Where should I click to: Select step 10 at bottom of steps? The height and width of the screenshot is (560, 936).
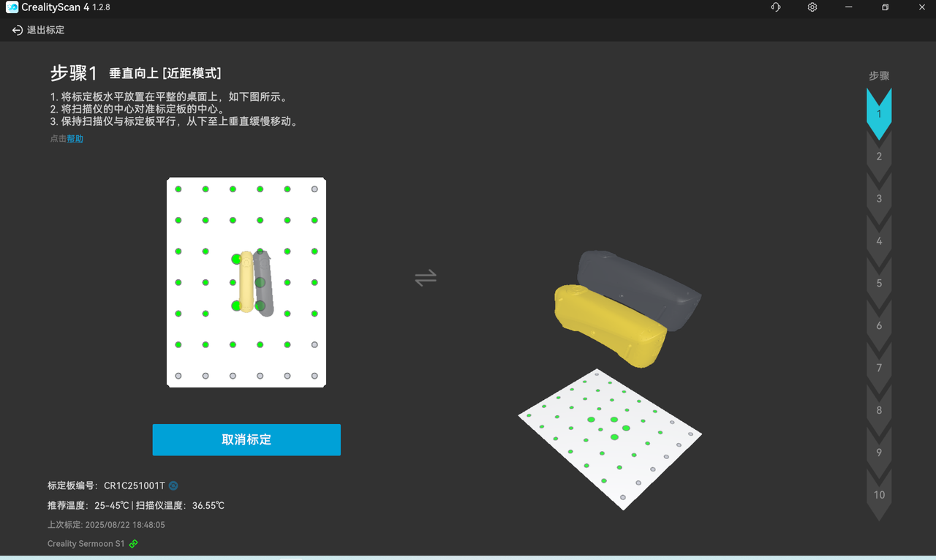click(x=879, y=495)
